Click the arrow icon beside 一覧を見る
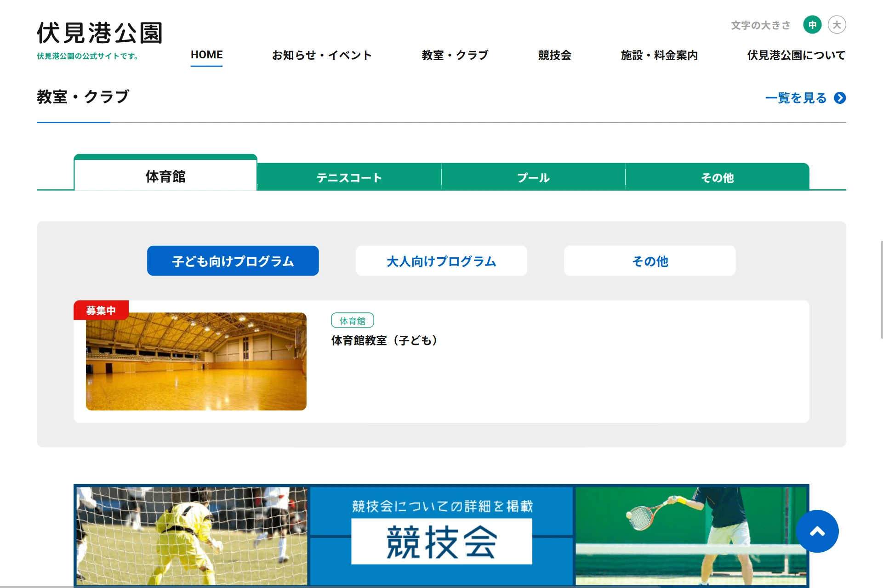Image resolution: width=883 pixels, height=588 pixels. (x=840, y=98)
